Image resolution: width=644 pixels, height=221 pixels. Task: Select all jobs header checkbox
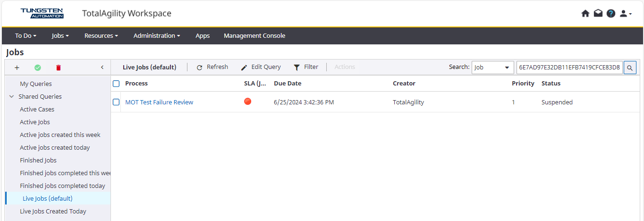coord(116,84)
